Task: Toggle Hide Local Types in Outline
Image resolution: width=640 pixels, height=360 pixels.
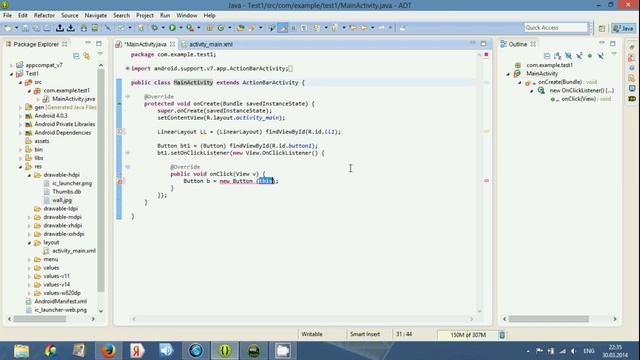Action: point(600,56)
